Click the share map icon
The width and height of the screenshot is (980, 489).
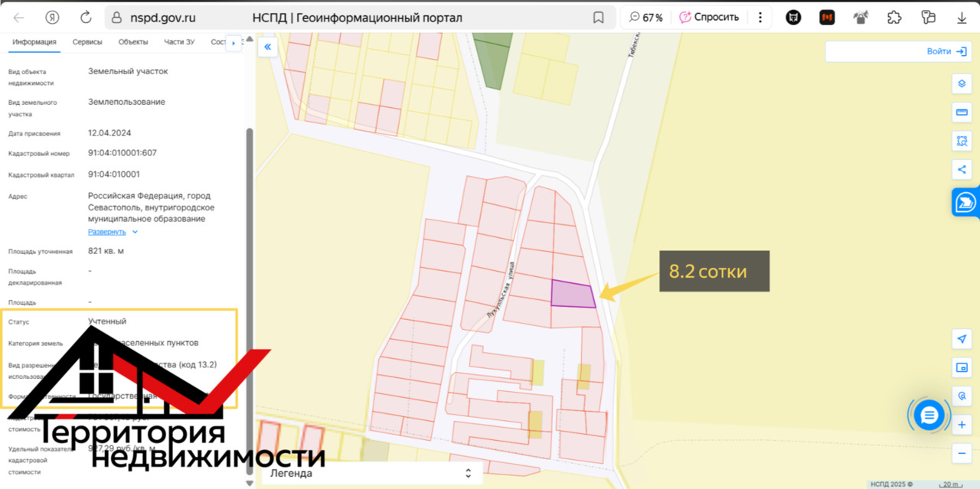(x=962, y=169)
